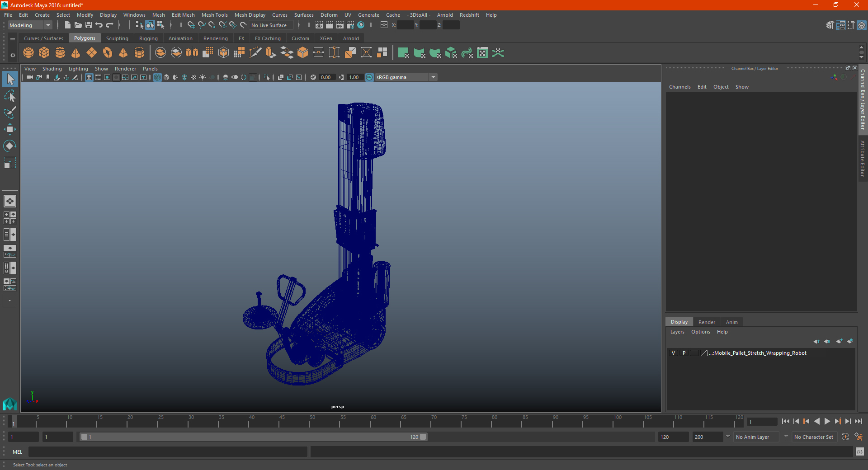Switch to the Render layer tab
The height and width of the screenshot is (470, 868).
707,322
